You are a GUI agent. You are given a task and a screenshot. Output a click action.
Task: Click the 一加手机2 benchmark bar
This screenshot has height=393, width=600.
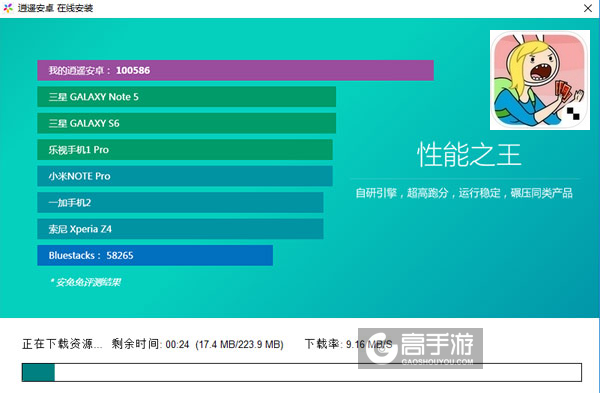tap(180, 202)
